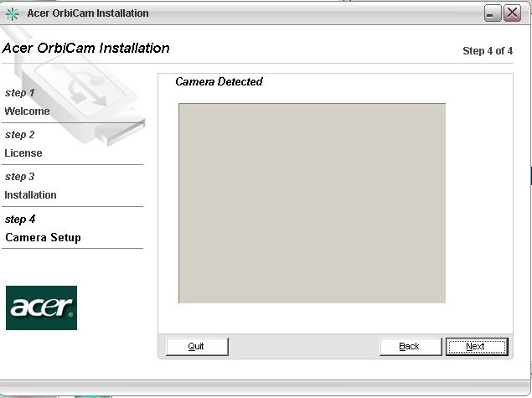Click the Acer logo
This screenshot has width=532, height=398.
coord(41,308)
